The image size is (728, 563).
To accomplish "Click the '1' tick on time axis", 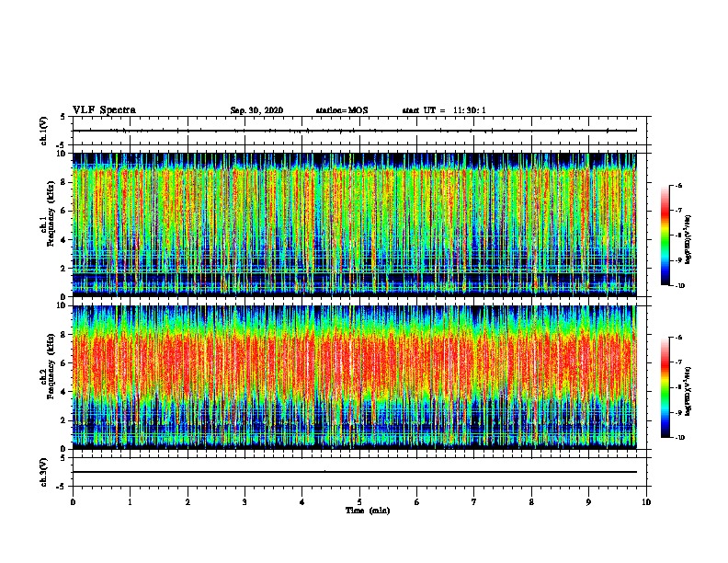I will tap(131, 502).
